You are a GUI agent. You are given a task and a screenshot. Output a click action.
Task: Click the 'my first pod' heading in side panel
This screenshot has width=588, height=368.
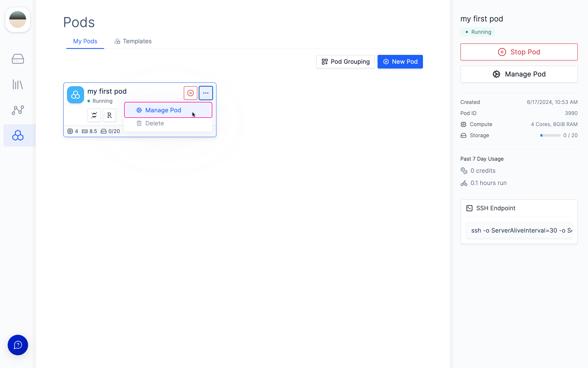coord(481,19)
